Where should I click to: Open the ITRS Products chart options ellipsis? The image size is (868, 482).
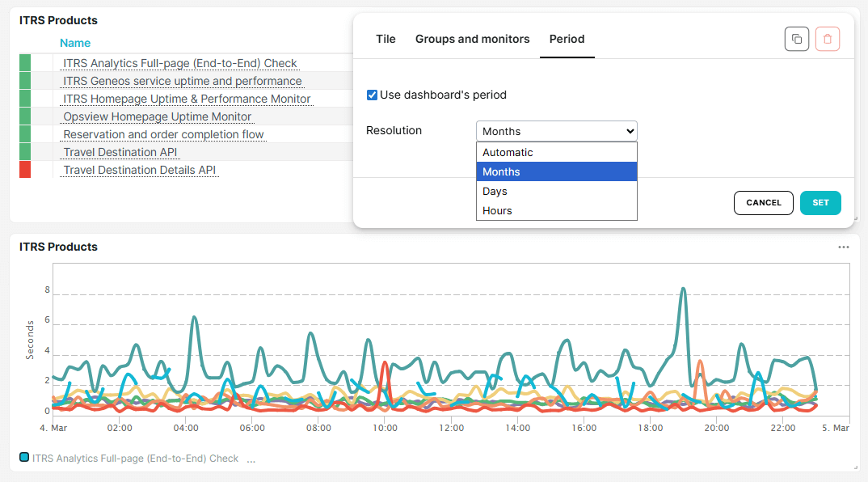(x=844, y=247)
